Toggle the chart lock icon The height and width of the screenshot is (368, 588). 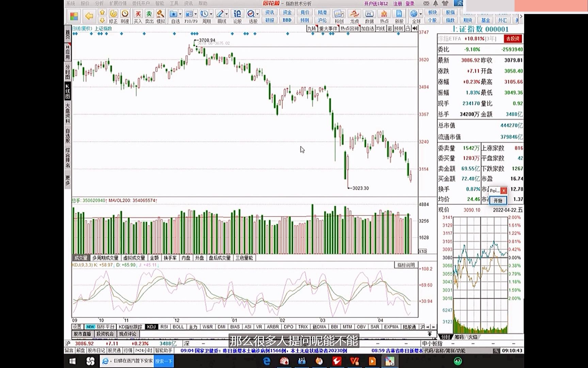(408, 29)
